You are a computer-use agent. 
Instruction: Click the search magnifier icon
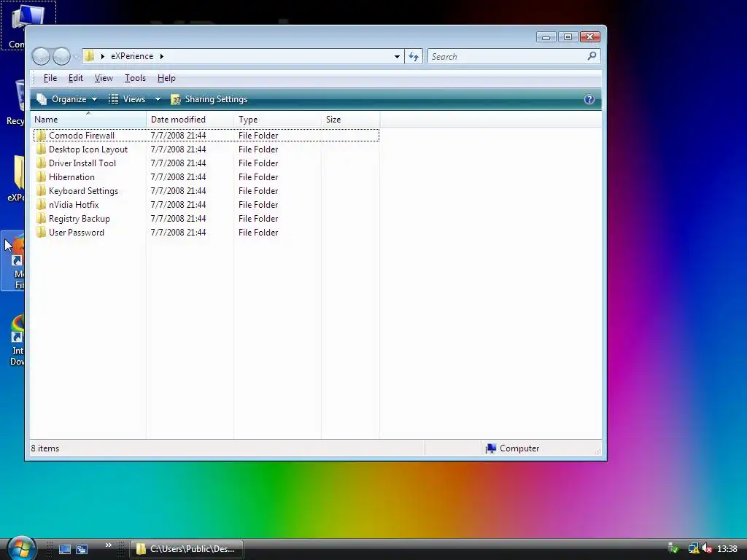point(592,56)
